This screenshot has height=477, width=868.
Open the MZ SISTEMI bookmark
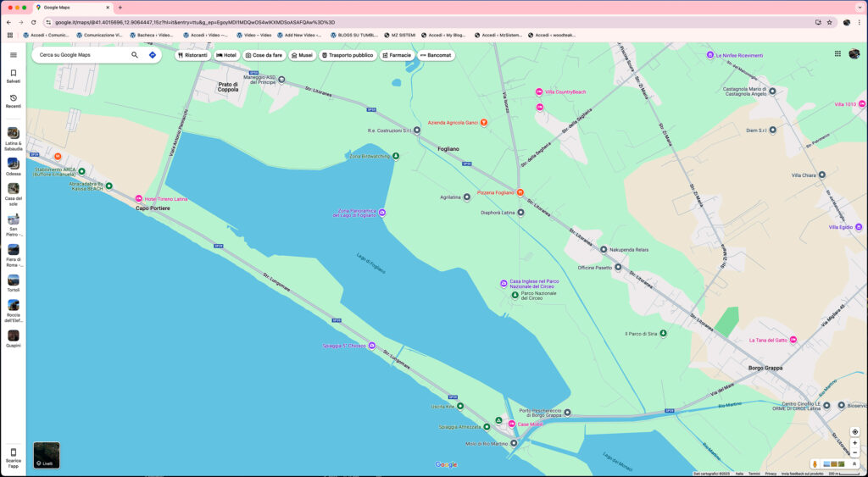pos(400,35)
